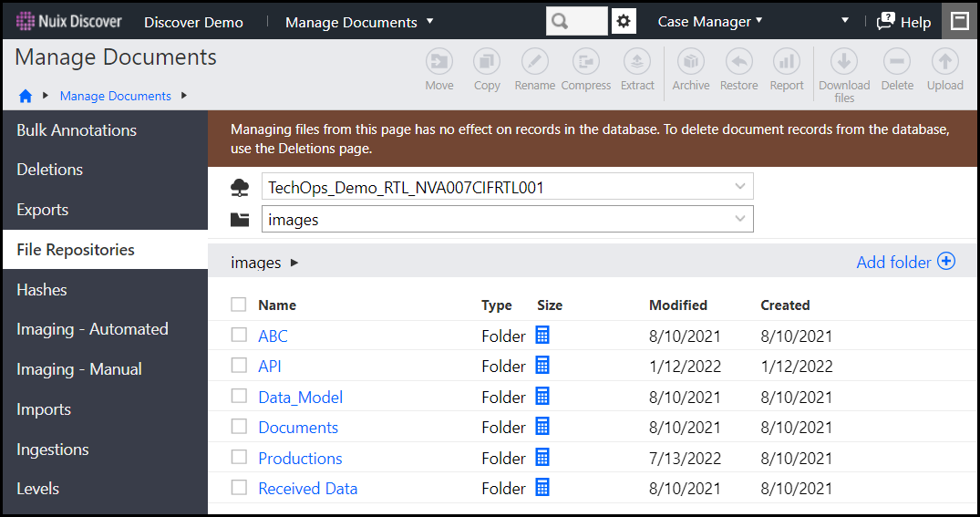Expand arrow after home breadcrumb icon
The width and height of the screenshot is (980, 517).
pyautogui.click(x=46, y=96)
